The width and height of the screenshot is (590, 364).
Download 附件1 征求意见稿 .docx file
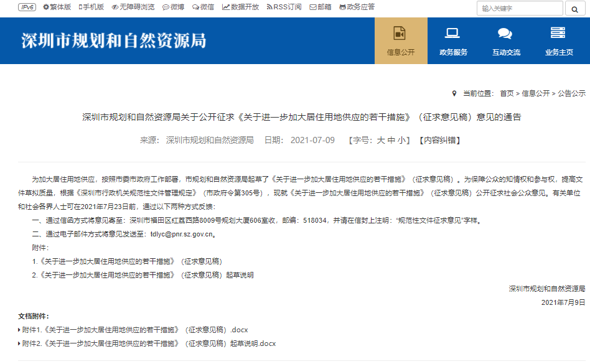[x=135, y=330]
